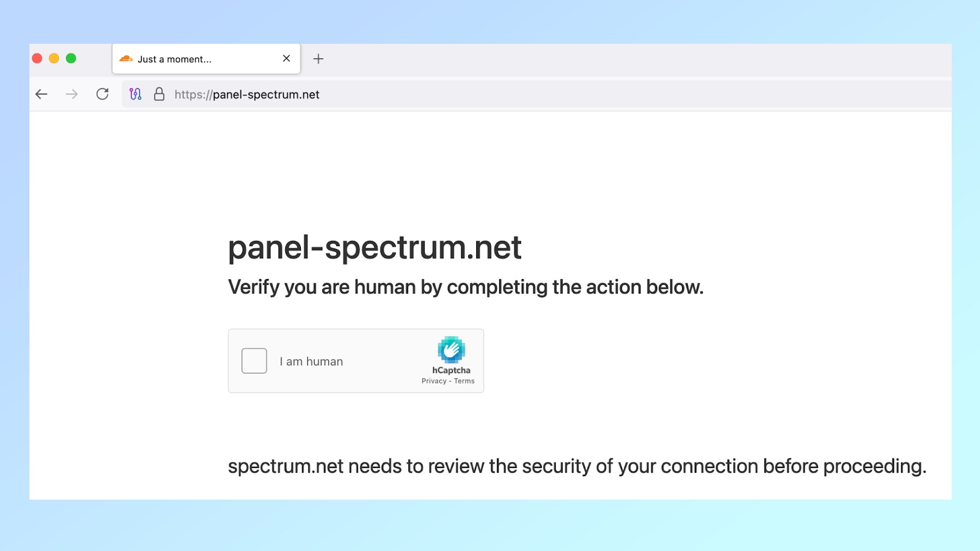
Task: Check the "I am human" checkbox
Action: click(x=254, y=361)
